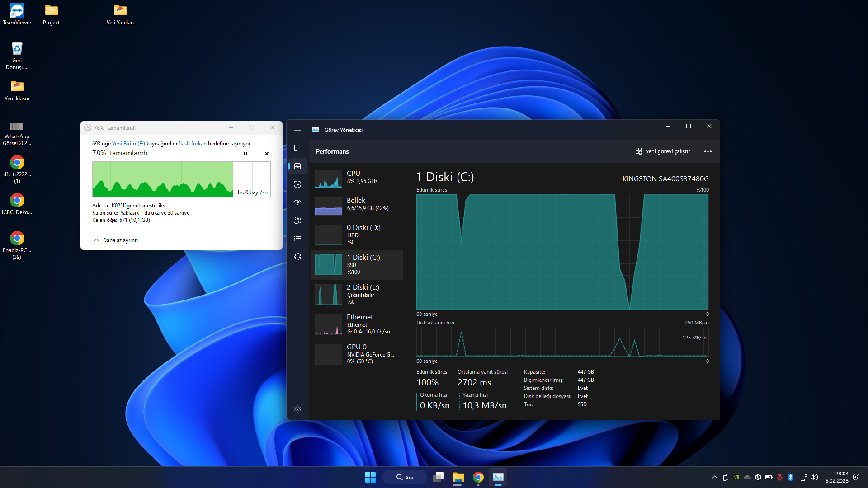Open Task Manager settings gear
The image size is (868, 488).
(x=297, y=409)
